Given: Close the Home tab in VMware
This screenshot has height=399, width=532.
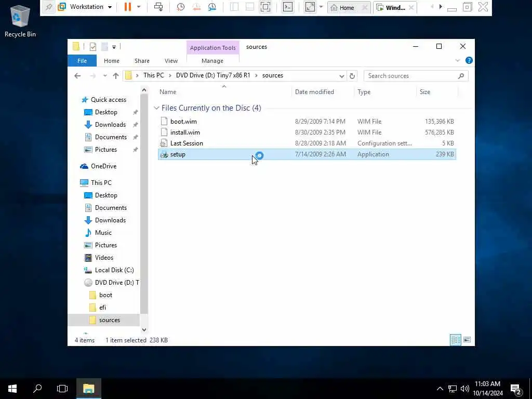Looking at the screenshot, I should point(365,7).
